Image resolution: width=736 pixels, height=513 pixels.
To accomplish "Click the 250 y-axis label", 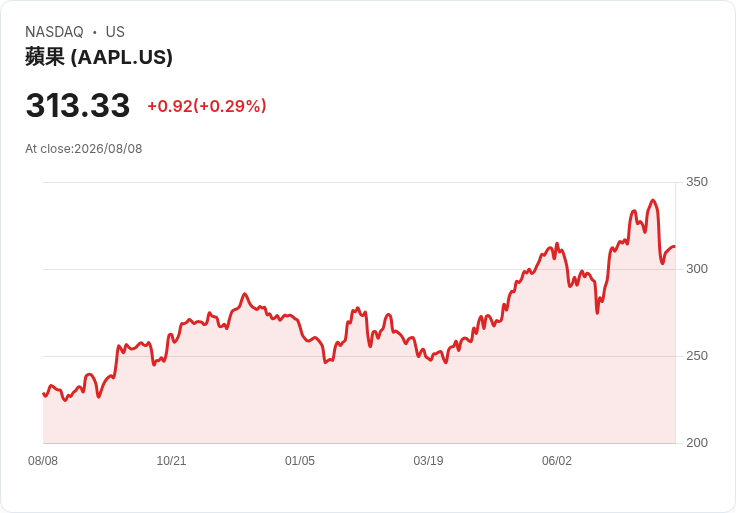I will tap(697, 356).
